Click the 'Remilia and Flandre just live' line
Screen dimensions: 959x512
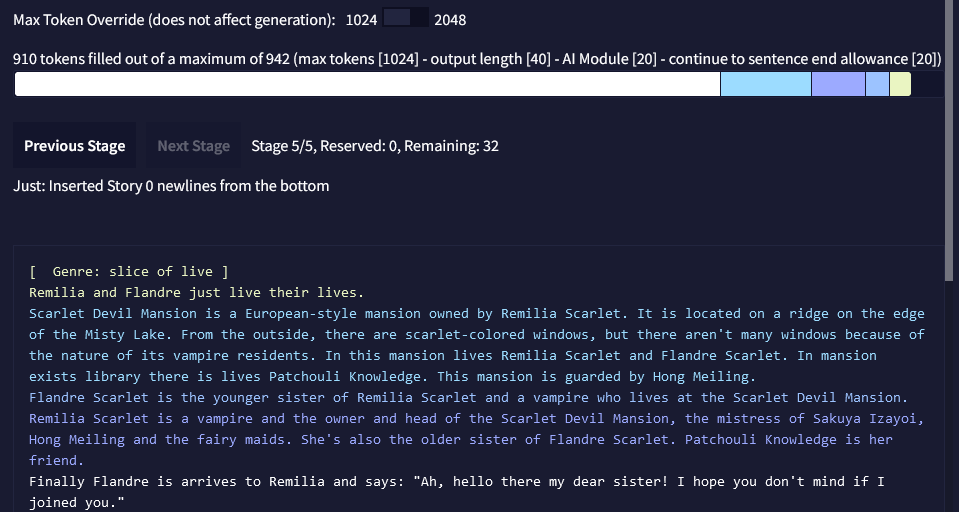coord(196,292)
